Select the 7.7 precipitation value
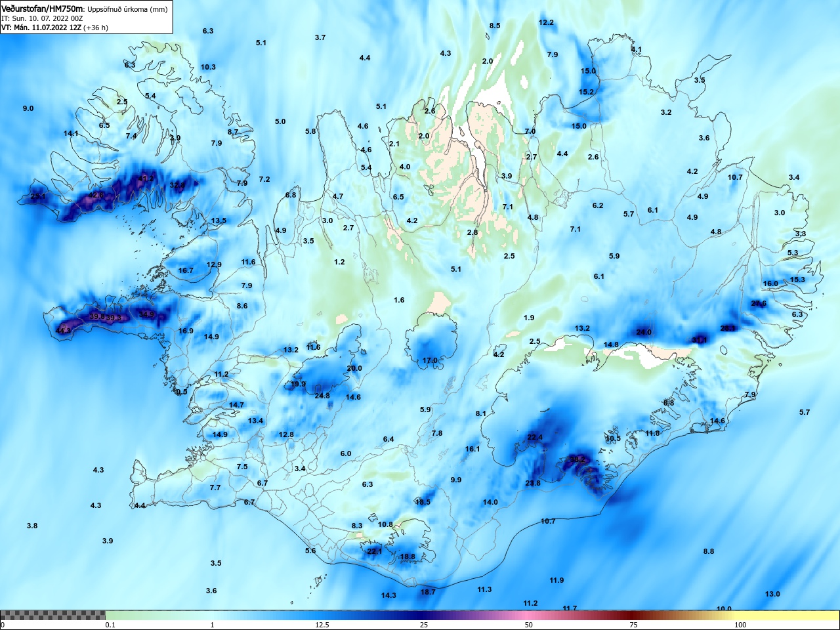 click(x=215, y=488)
